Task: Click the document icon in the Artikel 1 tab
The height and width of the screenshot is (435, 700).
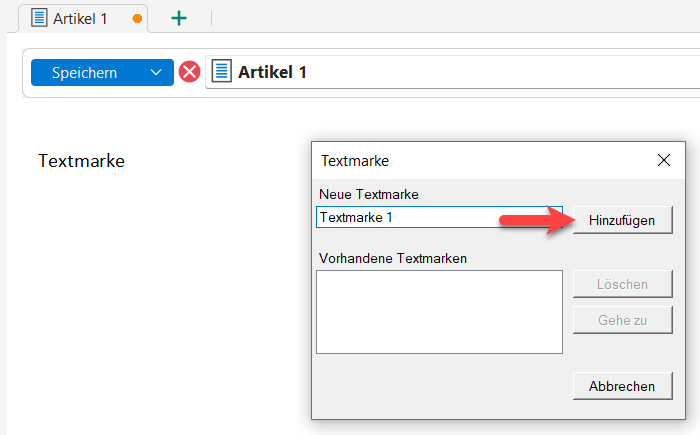Action: coord(39,18)
